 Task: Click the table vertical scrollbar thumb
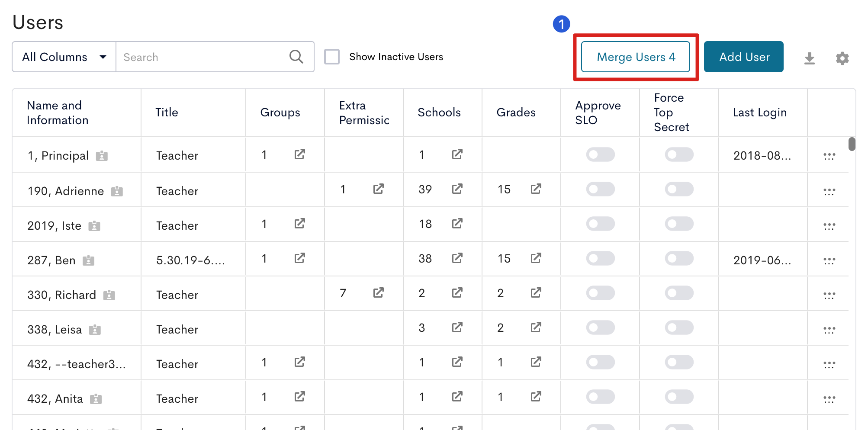852,144
